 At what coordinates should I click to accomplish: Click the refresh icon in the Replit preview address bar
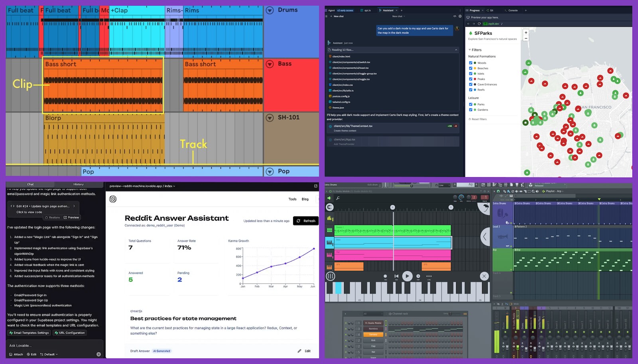point(479,23)
